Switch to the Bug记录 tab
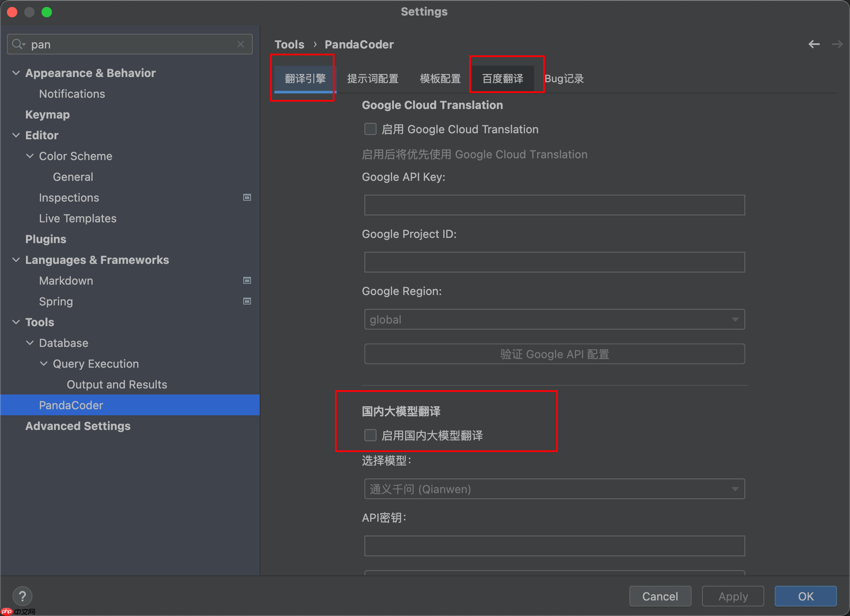Image resolution: width=850 pixels, height=616 pixels. pos(564,78)
